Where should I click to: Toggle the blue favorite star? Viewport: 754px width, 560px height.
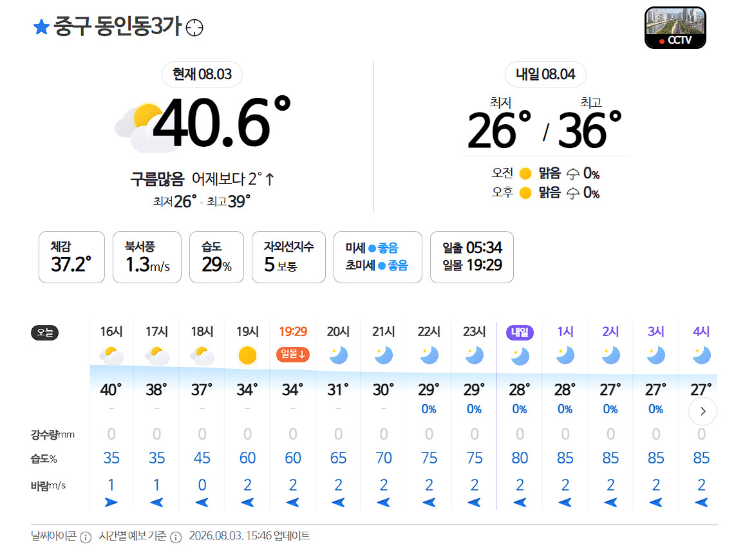coord(41,27)
